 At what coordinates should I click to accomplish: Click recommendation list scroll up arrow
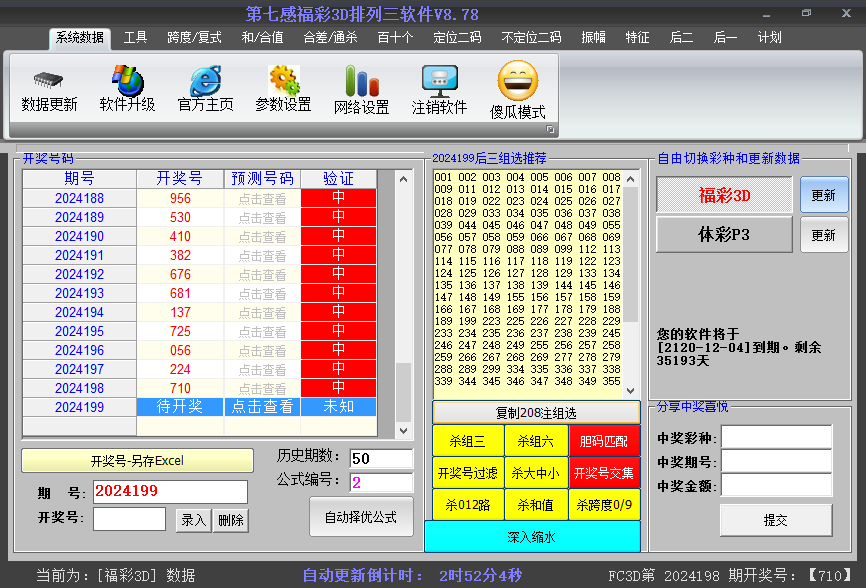(x=631, y=179)
